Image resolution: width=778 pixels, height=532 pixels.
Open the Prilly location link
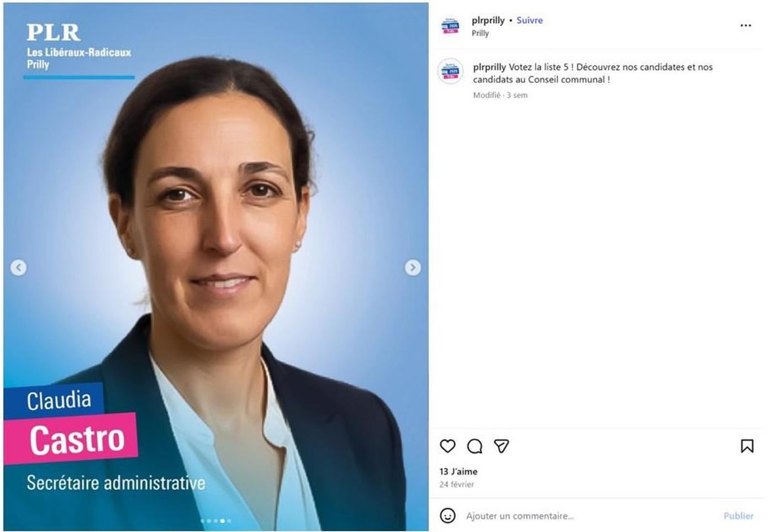point(480,33)
